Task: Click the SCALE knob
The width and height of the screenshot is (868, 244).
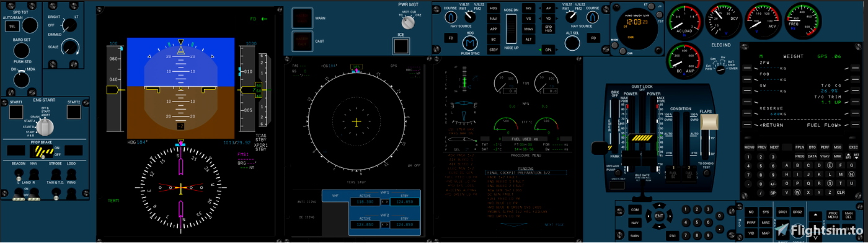Action: tap(71, 46)
